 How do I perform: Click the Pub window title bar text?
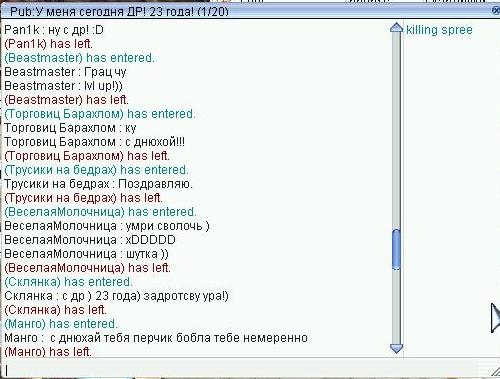pos(119,12)
